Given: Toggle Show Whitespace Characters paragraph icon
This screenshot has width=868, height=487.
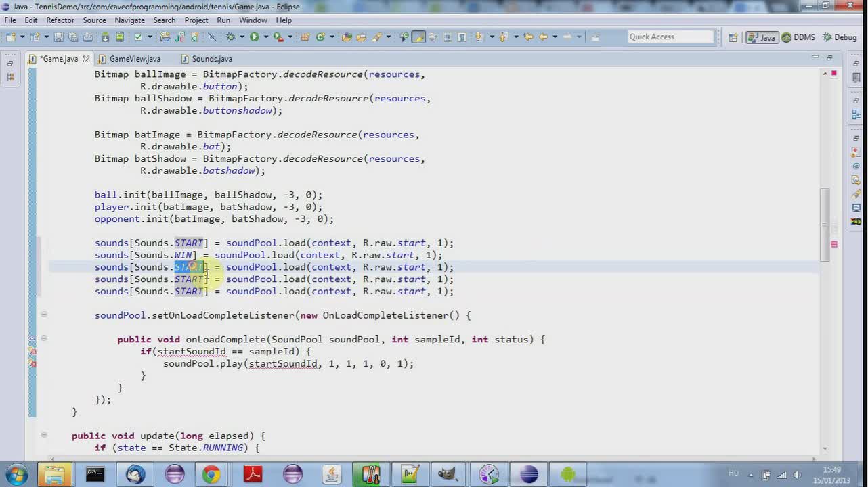Looking at the screenshot, I should 462,37.
